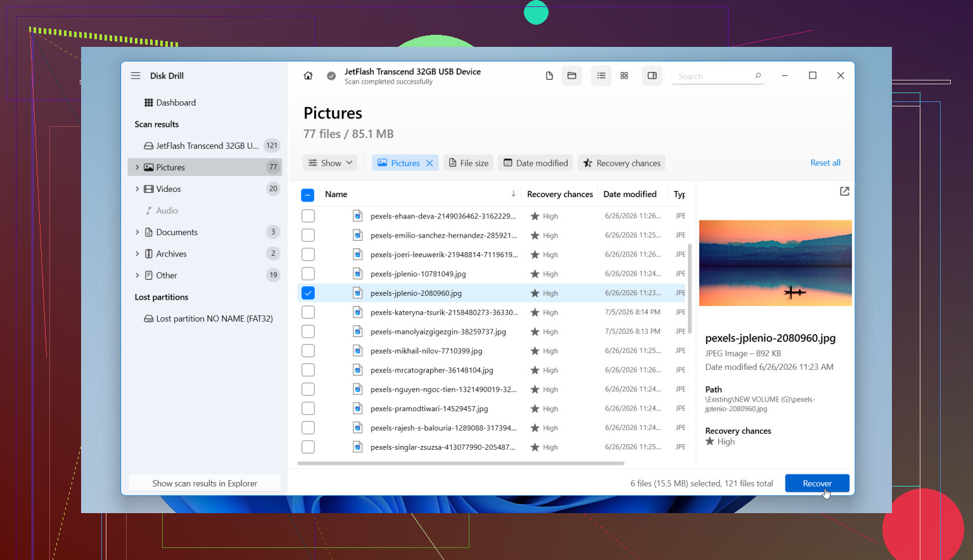This screenshot has height=560, width=973.
Task: Open the hamburger menu next to Disk Drill
Action: pos(136,76)
